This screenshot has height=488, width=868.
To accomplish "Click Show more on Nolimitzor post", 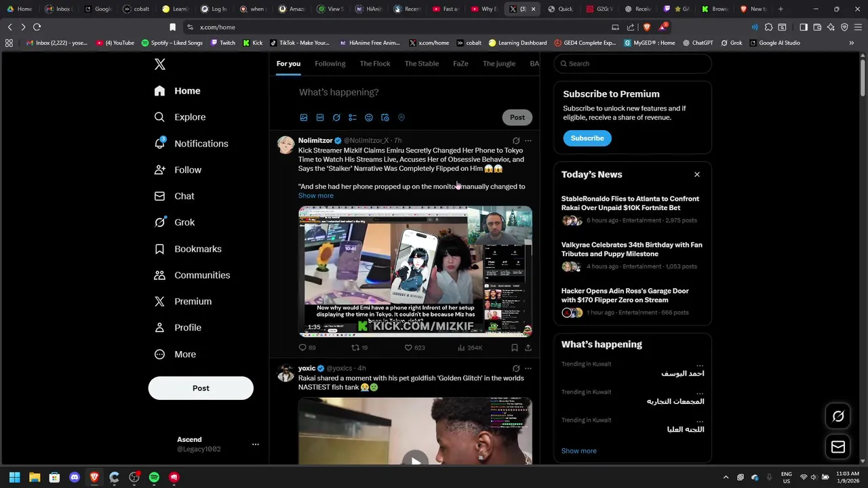I will (x=316, y=196).
